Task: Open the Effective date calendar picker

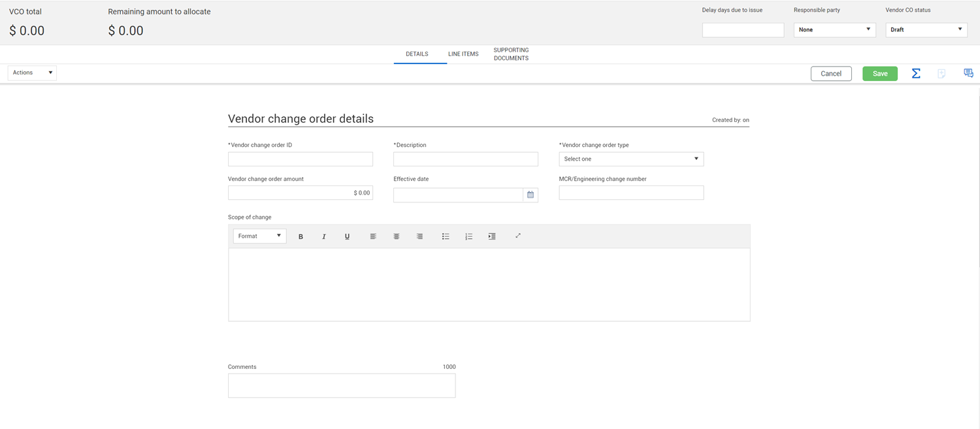Action: (x=531, y=195)
